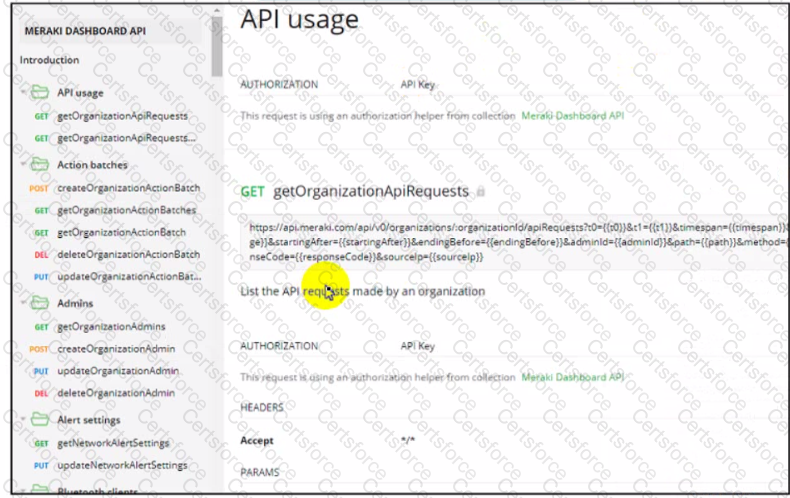Click the sidebar vertical scrollbar thumb
The width and height of the screenshot is (790, 498).
click(x=217, y=46)
